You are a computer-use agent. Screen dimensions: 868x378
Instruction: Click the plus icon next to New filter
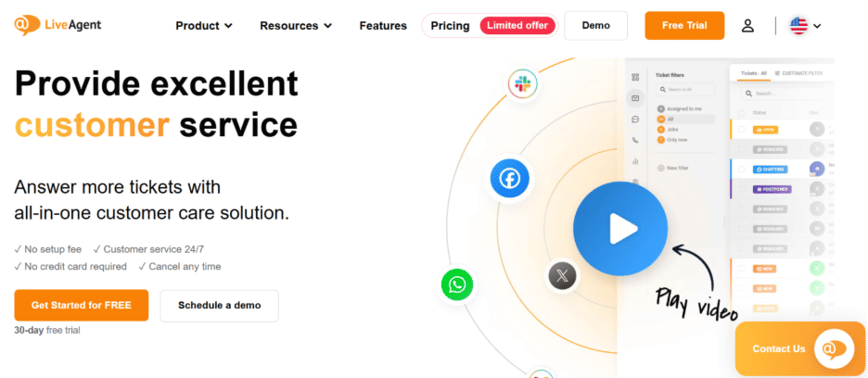click(x=660, y=168)
